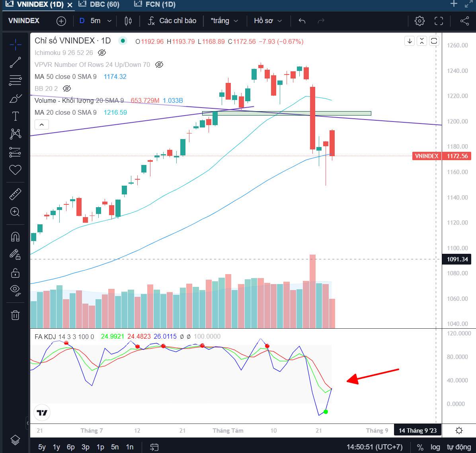Image resolution: width=476 pixels, height=453 pixels.
Task: Select the brush drawing tool
Action: click(15, 98)
